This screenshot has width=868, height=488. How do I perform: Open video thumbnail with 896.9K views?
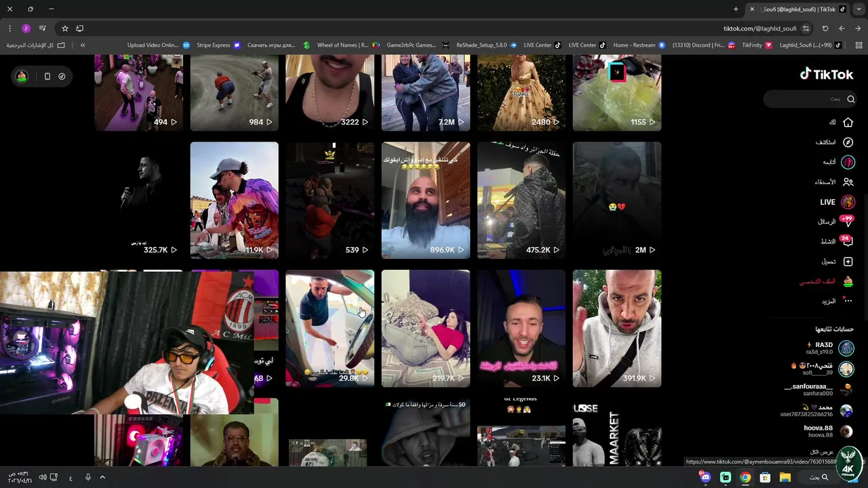pyautogui.click(x=425, y=200)
